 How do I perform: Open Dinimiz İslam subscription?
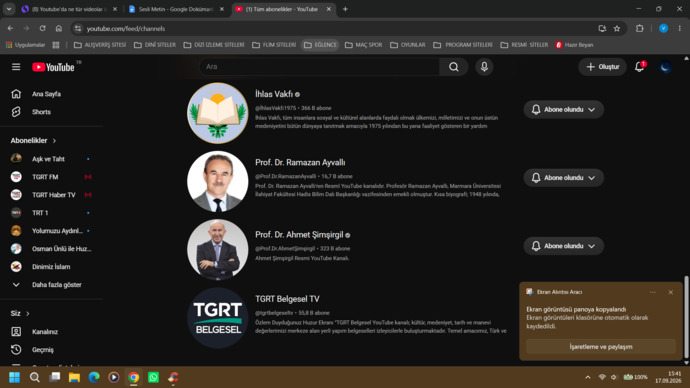[52, 267]
